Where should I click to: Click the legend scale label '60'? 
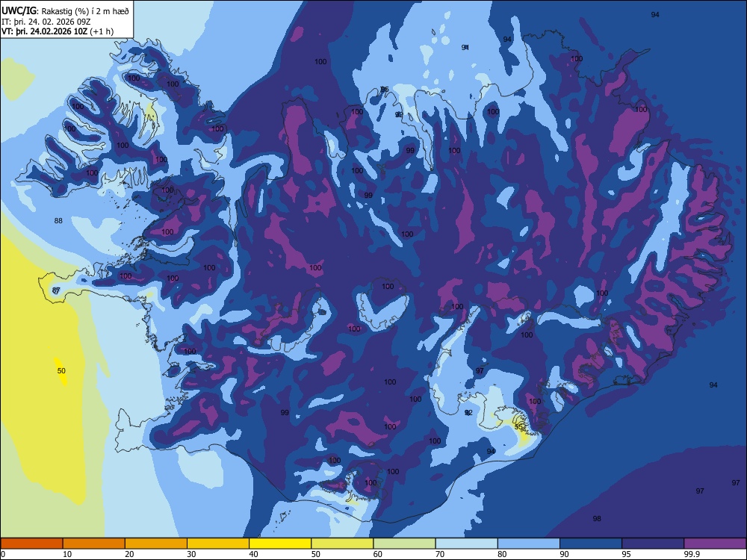(x=378, y=554)
